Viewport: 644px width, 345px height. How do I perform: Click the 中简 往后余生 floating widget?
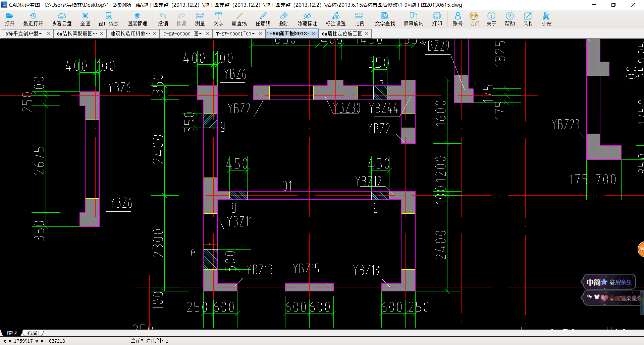tap(609, 282)
